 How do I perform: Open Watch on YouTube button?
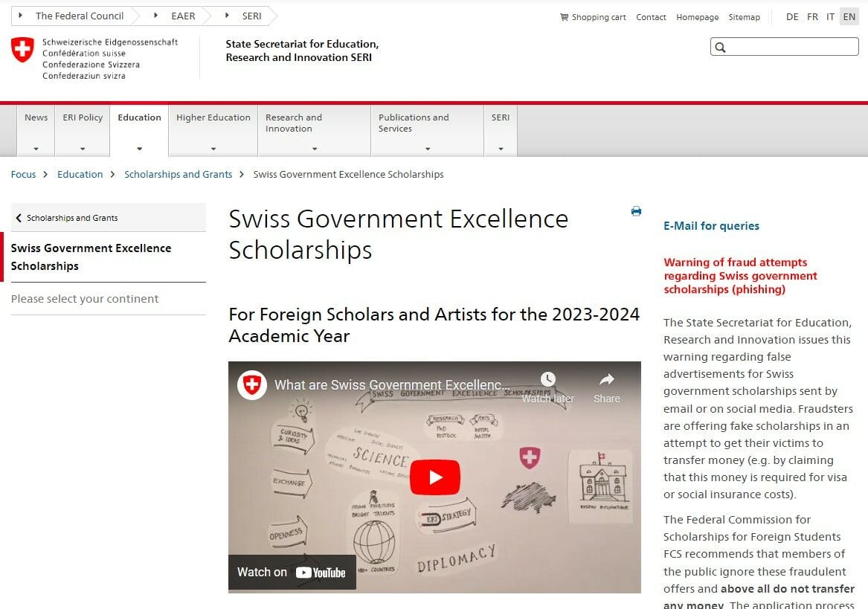click(x=292, y=572)
